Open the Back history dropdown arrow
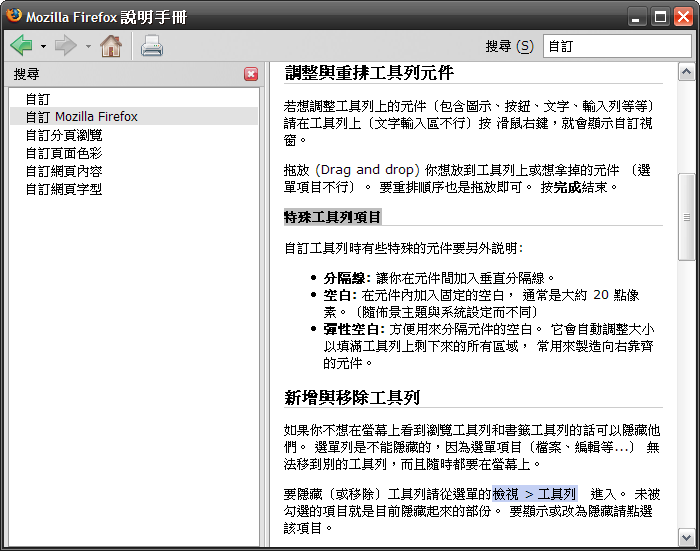The image size is (700, 551). tap(43, 46)
